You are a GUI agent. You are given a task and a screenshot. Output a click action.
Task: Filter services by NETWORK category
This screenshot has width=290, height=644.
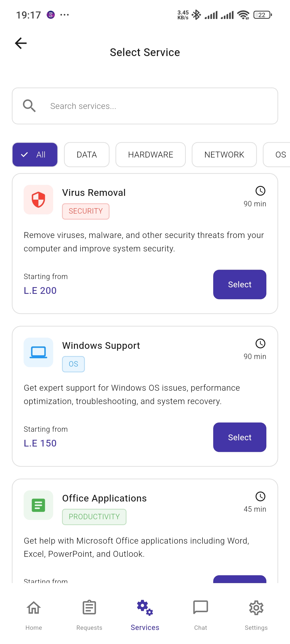pyautogui.click(x=224, y=155)
